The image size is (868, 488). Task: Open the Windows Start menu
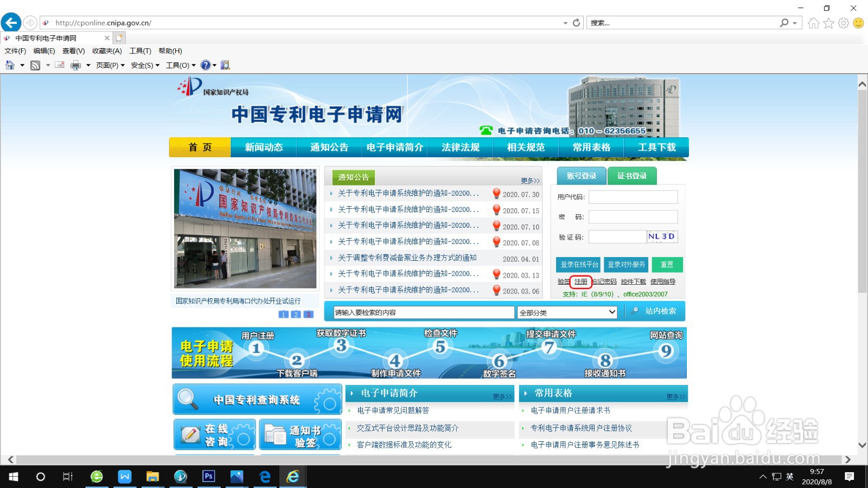14,477
